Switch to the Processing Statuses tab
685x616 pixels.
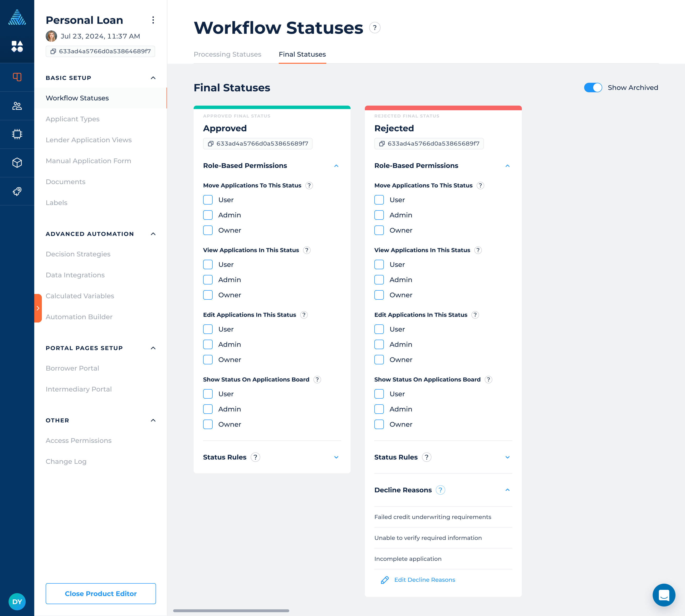pyautogui.click(x=227, y=54)
